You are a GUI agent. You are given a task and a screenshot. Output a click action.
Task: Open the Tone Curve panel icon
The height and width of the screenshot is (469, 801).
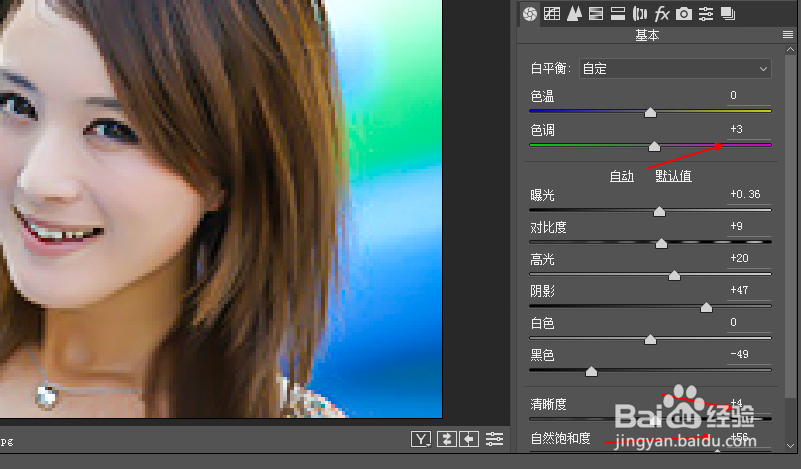[x=552, y=14]
